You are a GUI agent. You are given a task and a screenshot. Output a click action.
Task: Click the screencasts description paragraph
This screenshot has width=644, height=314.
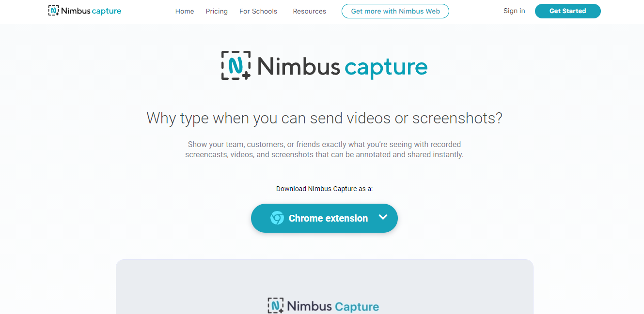[x=324, y=150]
